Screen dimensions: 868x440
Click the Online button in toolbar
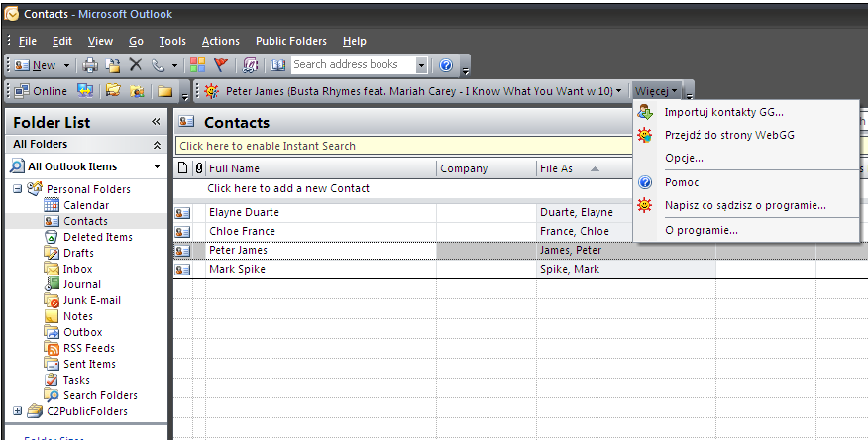tap(41, 91)
